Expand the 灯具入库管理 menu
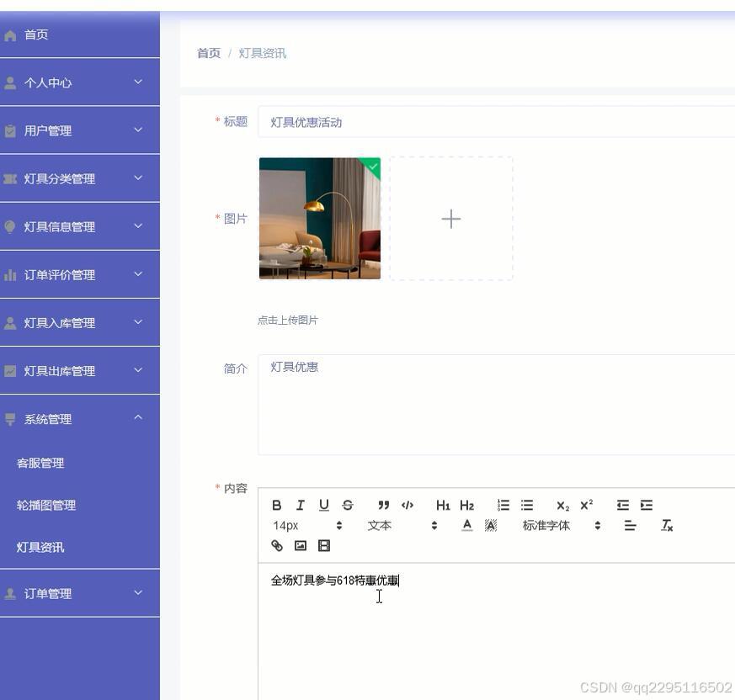Image resolution: width=735 pixels, height=700 pixels. click(x=80, y=322)
